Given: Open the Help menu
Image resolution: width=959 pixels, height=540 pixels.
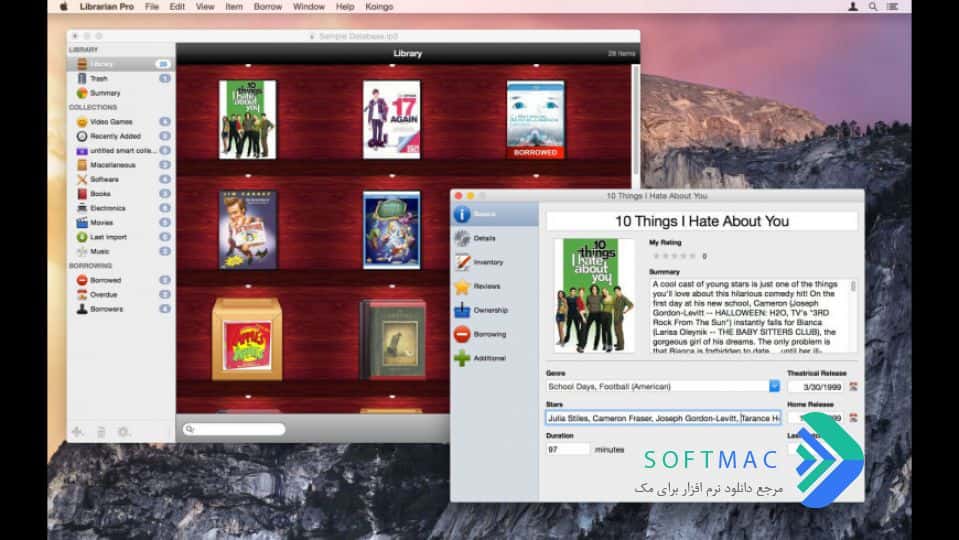Looking at the screenshot, I should pyautogui.click(x=345, y=7).
